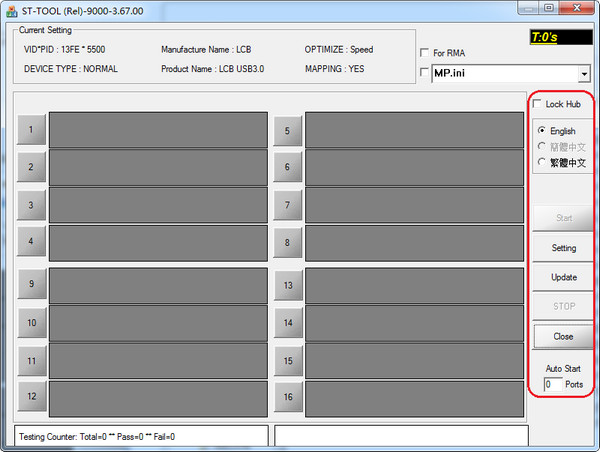The image size is (600, 452).
Task: Click port button 15
Action: [x=288, y=361]
